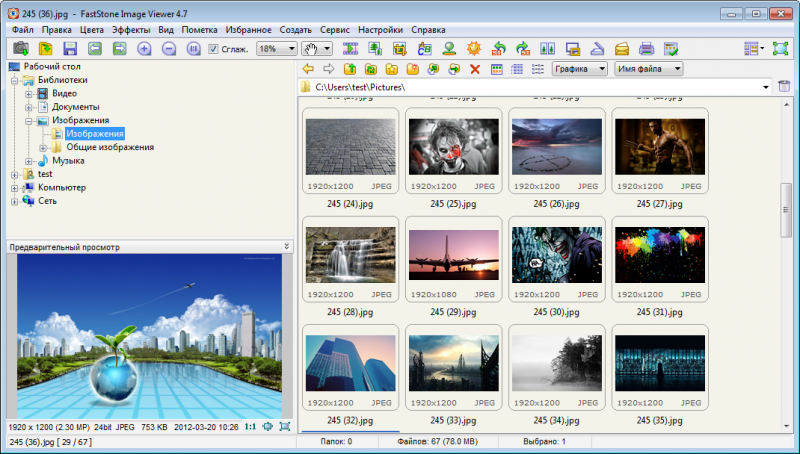
Task: Click the save as floppy disk icon
Action: pos(70,48)
